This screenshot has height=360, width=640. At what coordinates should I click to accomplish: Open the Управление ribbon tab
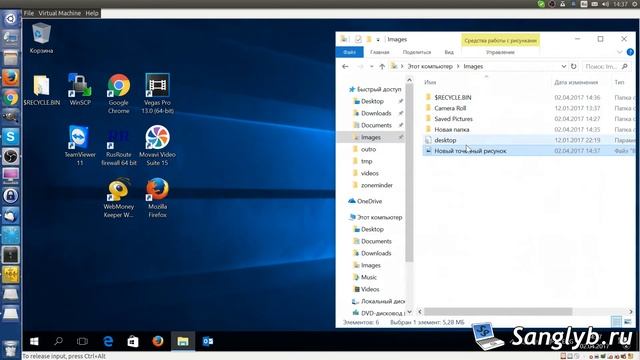[500, 52]
